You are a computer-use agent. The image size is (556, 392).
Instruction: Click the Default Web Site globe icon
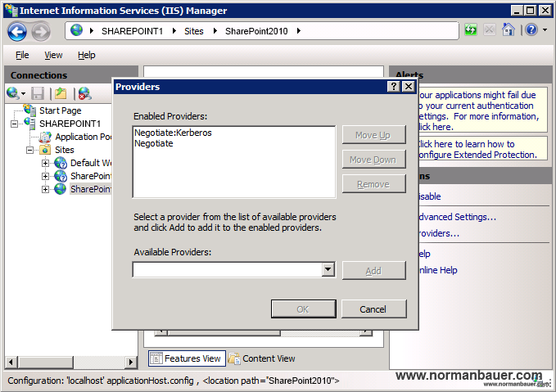[x=61, y=163]
